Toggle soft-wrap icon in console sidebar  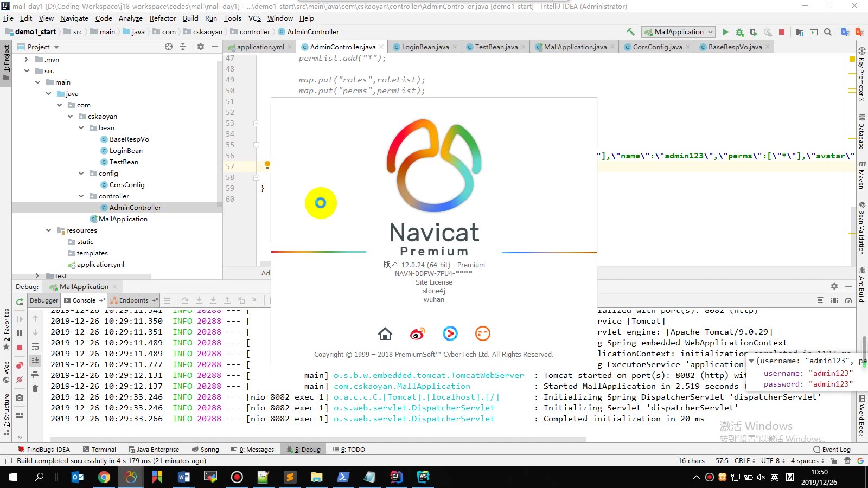click(35, 347)
